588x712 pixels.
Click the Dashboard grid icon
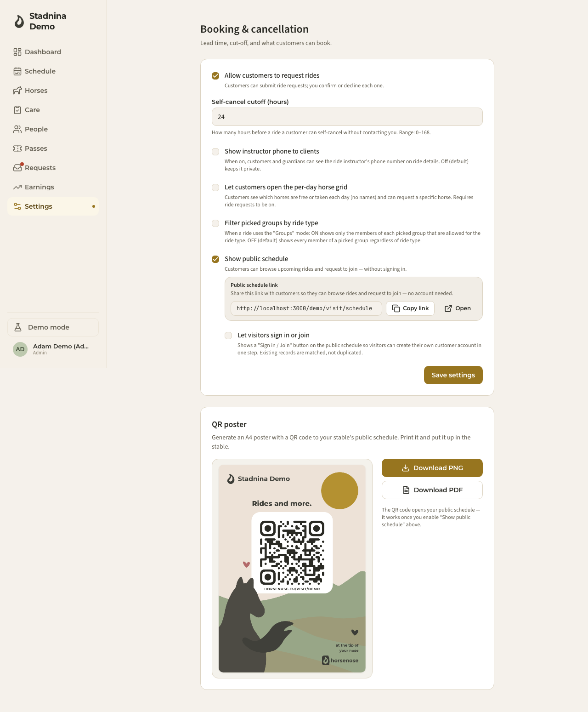pos(17,52)
